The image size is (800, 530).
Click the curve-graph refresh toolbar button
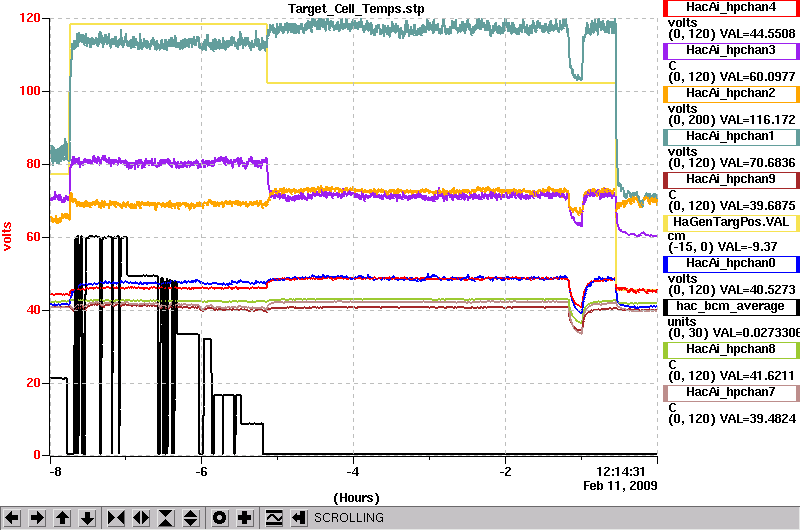click(x=274, y=518)
